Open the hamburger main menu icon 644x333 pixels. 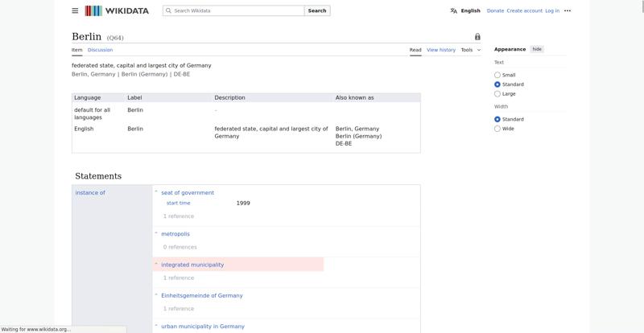point(75,10)
